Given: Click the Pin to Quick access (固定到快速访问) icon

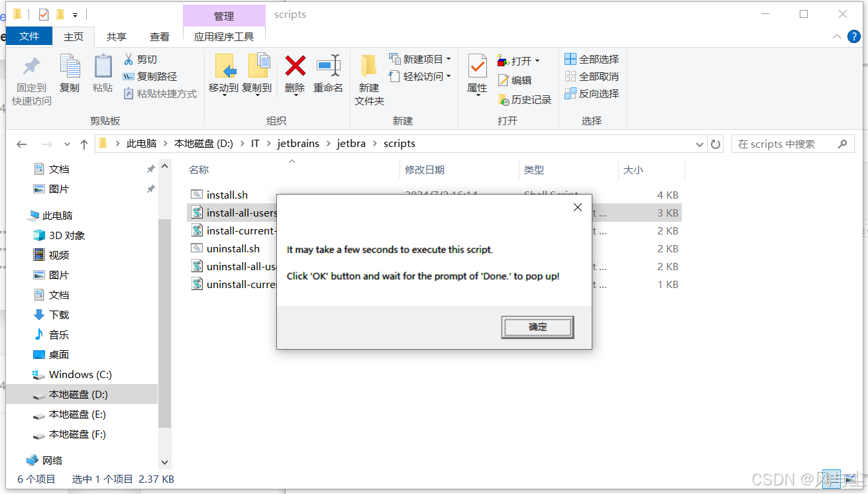Looking at the screenshot, I should (x=31, y=66).
